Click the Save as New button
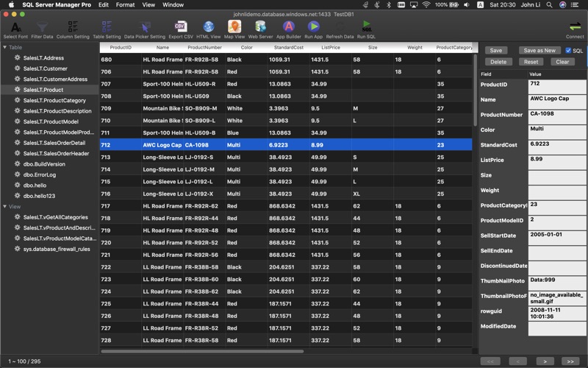 point(539,50)
